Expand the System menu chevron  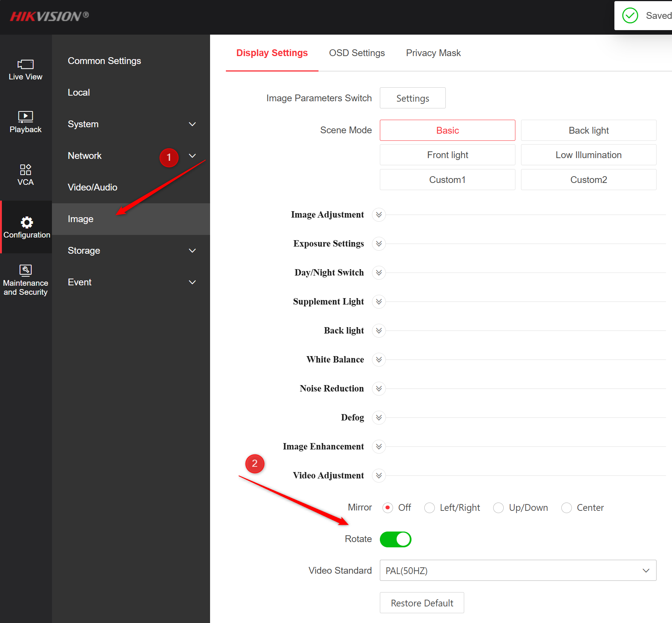pos(192,124)
